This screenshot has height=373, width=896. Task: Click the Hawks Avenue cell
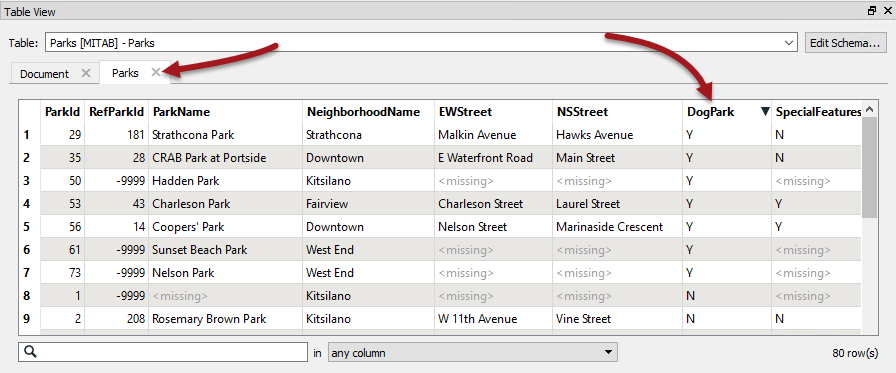[x=618, y=135]
